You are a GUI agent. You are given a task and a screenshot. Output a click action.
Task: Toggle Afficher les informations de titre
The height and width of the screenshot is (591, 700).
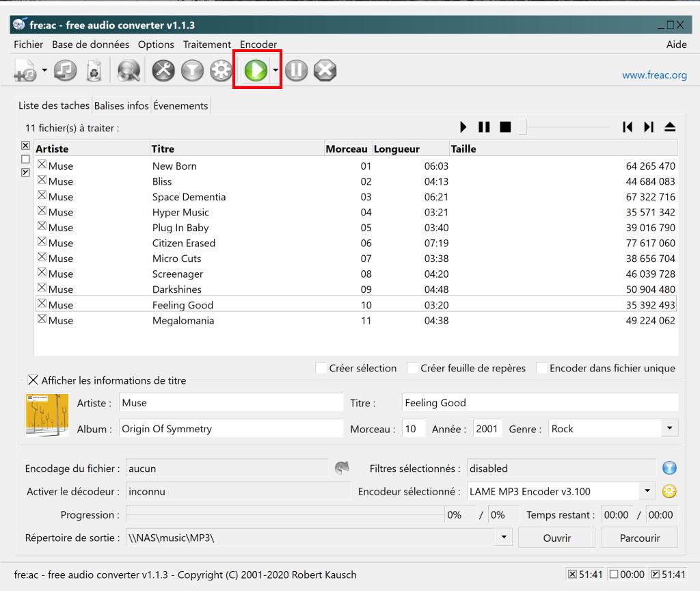(x=33, y=380)
